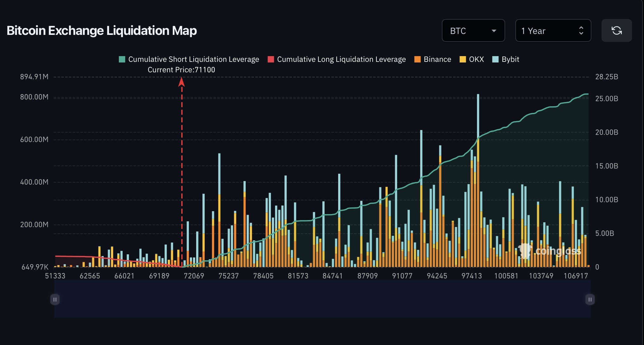
Task: Click the red current price arrow marker
Action: 182,82
